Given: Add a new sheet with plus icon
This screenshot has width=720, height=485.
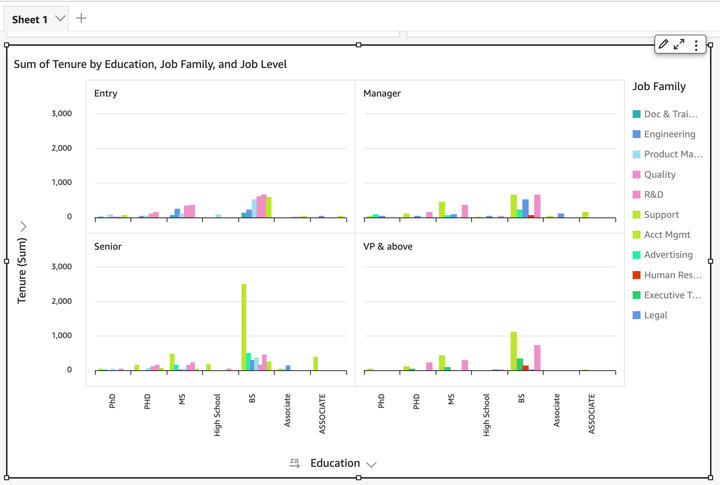Looking at the screenshot, I should (81, 18).
